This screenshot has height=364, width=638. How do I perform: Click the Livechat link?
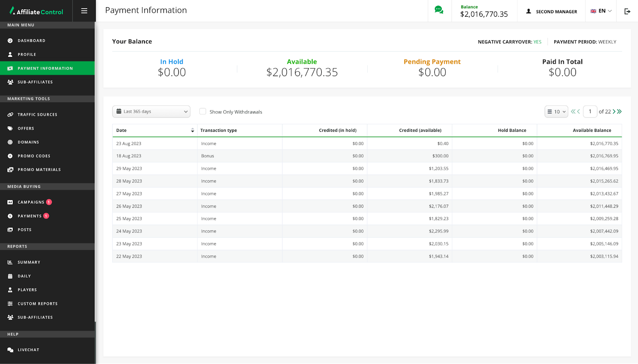tap(28, 350)
